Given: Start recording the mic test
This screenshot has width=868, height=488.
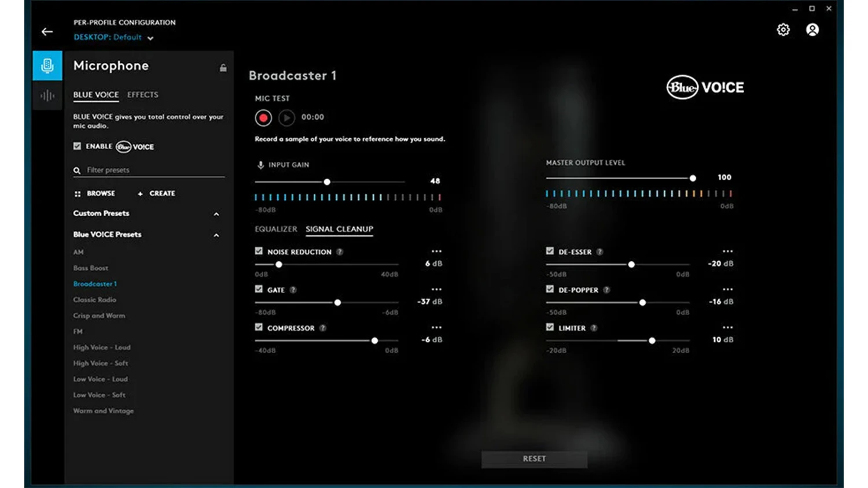Looking at the screenshot, I should [x=263, y=118].
